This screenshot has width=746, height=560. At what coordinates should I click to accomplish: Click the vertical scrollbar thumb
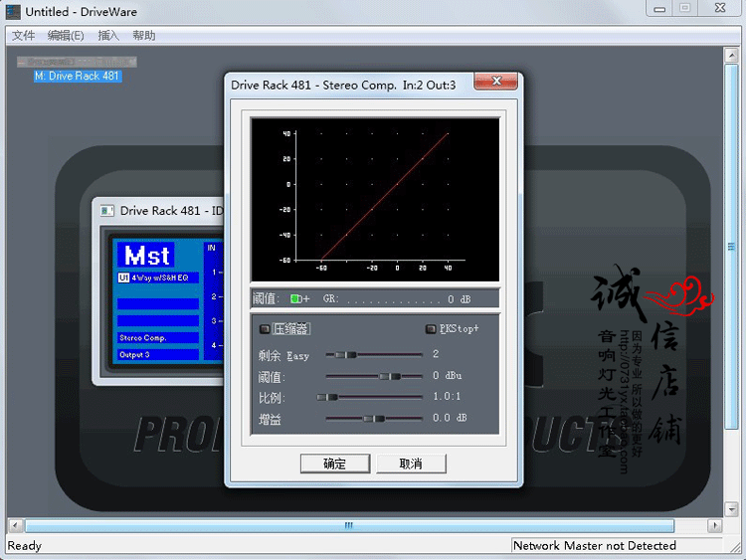pos(731,247)
